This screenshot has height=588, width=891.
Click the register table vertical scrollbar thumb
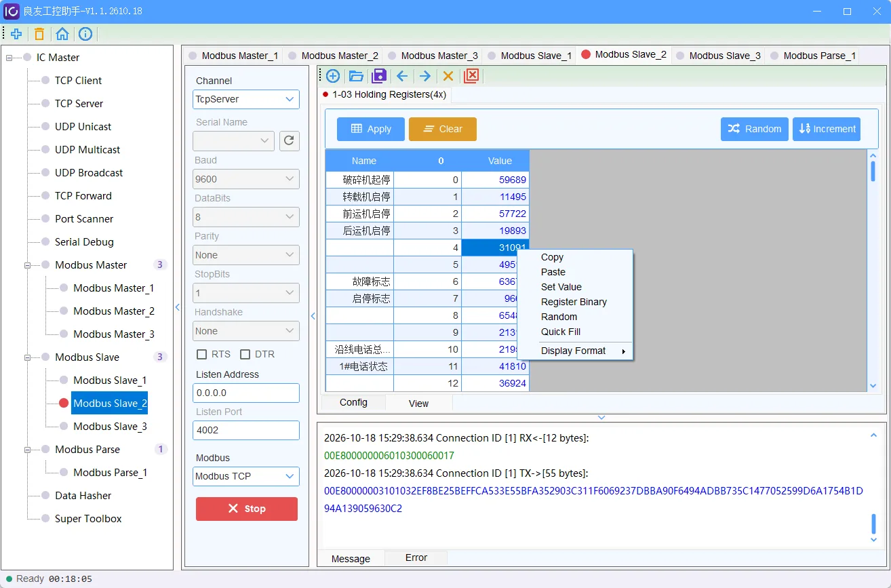(x=873, y=171)
